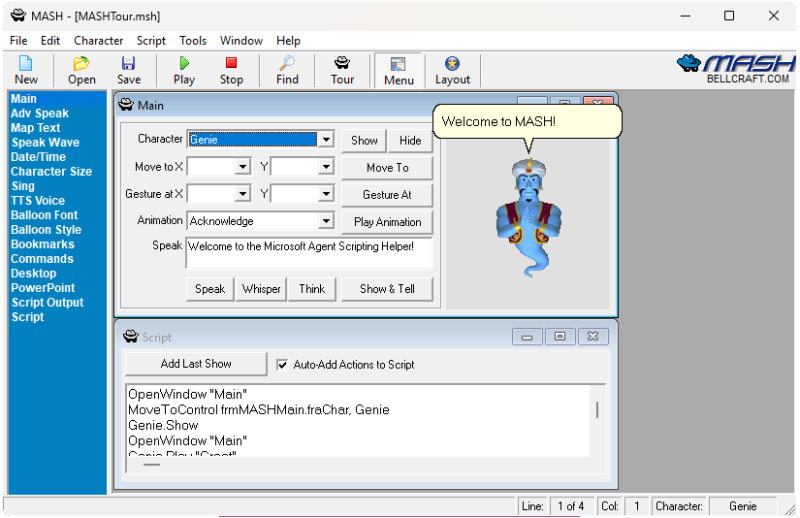
Task: Expand the Move to X dropdown
Action: [x=242, y=167]
